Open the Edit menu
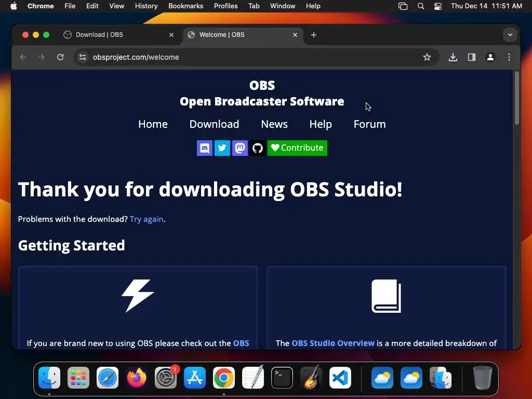 [x=92, y=6]
